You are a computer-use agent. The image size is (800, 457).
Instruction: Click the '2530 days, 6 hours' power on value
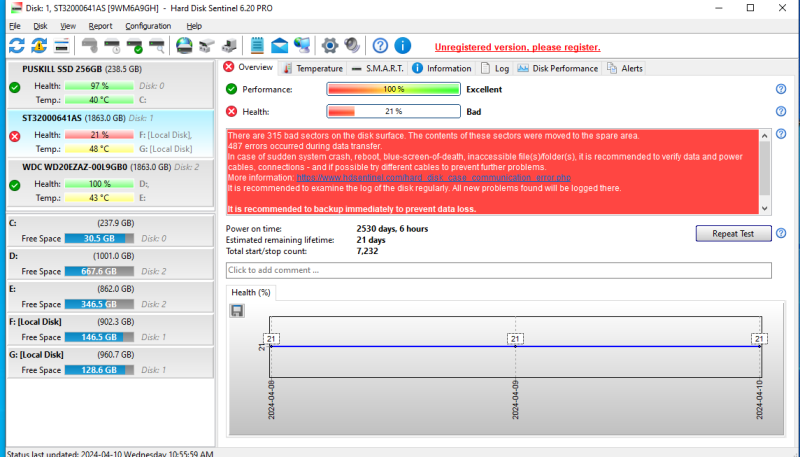[x=392, y=229]
